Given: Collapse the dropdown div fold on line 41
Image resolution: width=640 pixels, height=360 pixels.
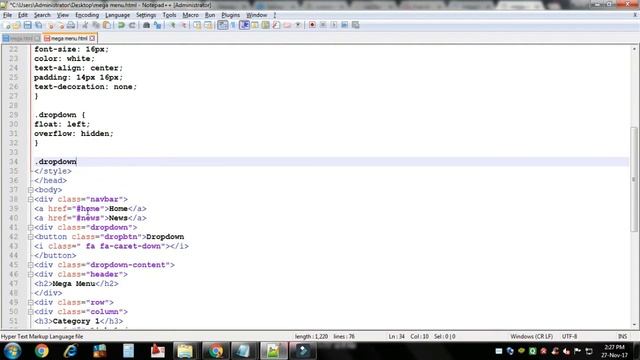Looking at the screenshot, I should (31, 227).
